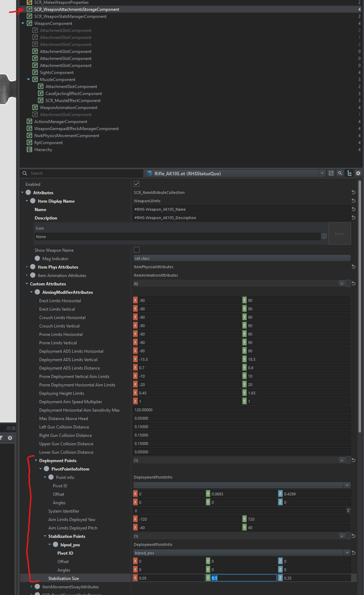
Task: Collapse the WeaponComponent tree node
Action: 23,23
